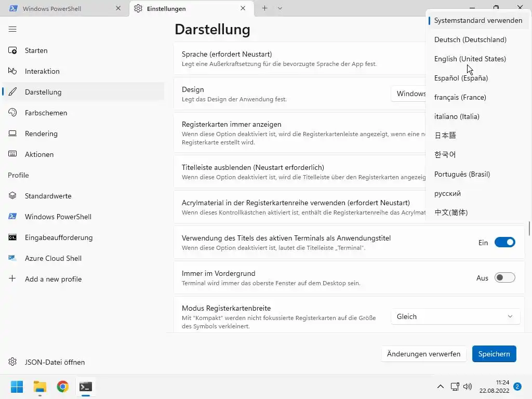532x399 pixels.
Task: Click JSON-Datei öffnen link
Action: tap(83, 362)
